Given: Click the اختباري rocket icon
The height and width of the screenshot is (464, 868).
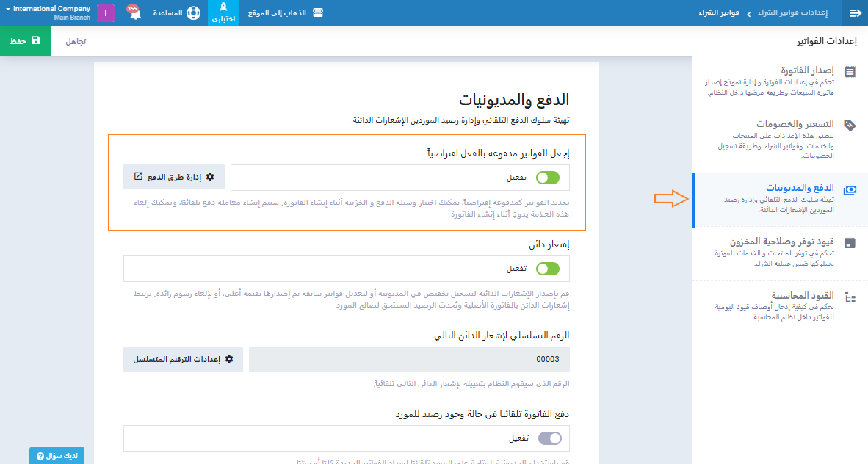Looking at the screenshot, I should tap(224, 7).
